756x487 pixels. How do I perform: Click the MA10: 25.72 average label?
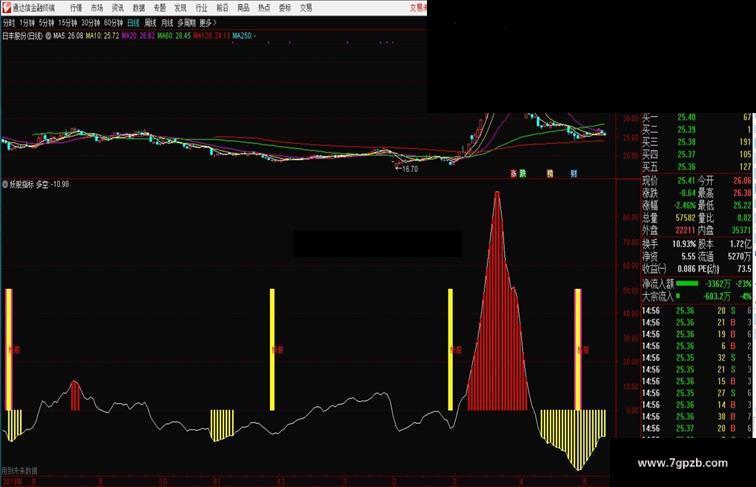[102, 36]
